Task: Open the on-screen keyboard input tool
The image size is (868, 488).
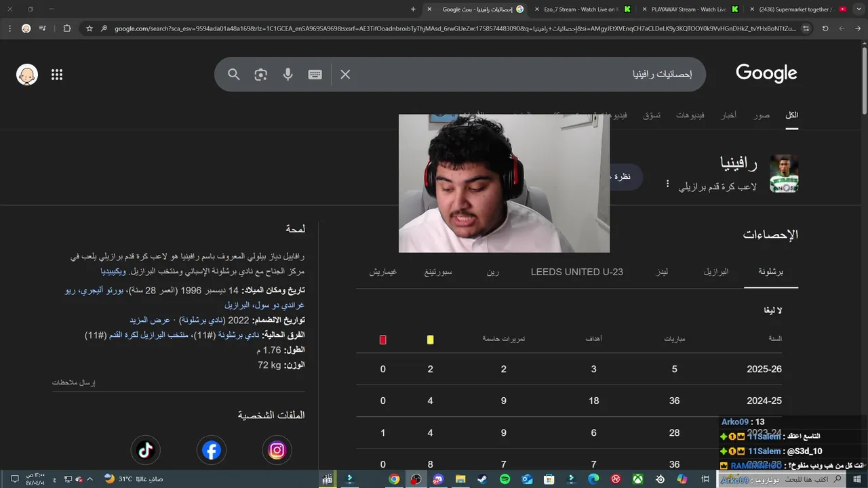Action: tap(315, 75)
